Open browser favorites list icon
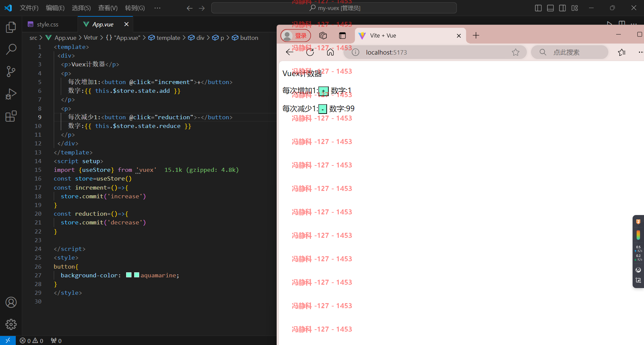Image resolution: width=644 pixels, height=345 pixels. [x=622, y=52]
